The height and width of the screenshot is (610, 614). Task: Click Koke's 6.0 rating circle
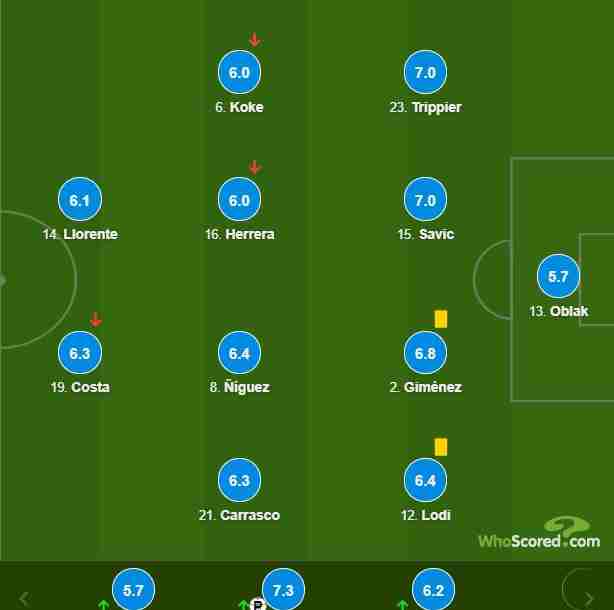click(x=239, y=72)
